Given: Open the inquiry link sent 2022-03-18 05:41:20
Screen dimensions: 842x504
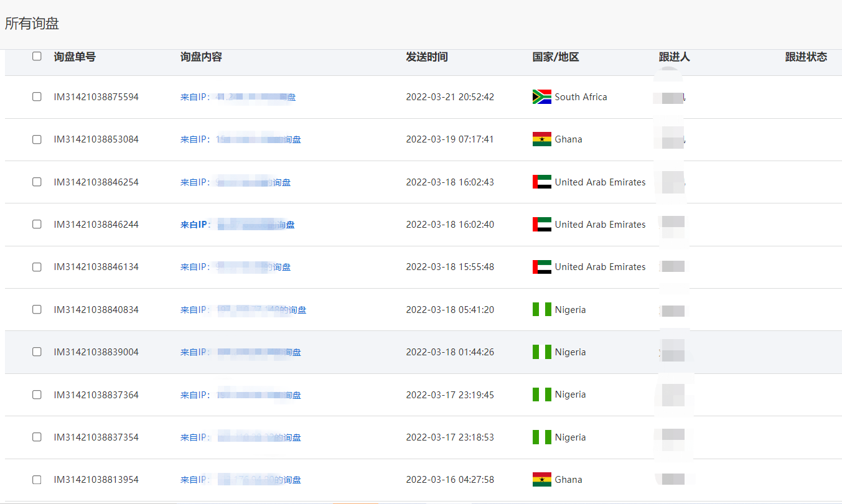Looking at the screenshot, I should pos(243,310).
